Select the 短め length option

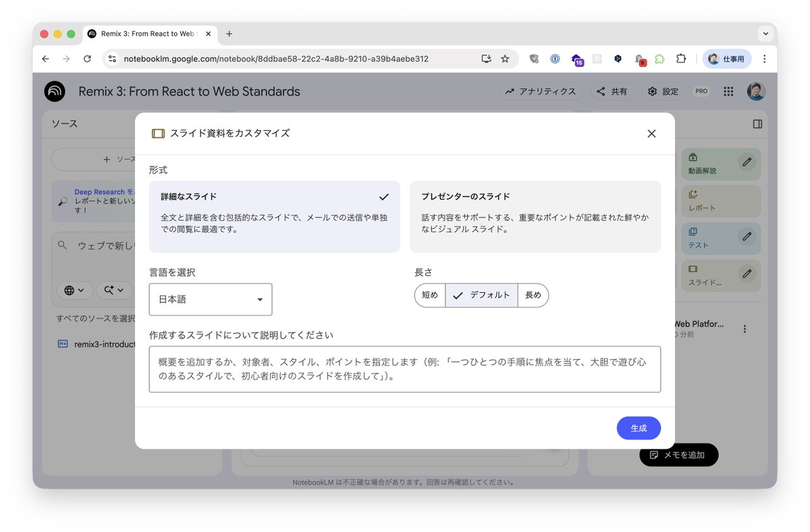[430, 295]
